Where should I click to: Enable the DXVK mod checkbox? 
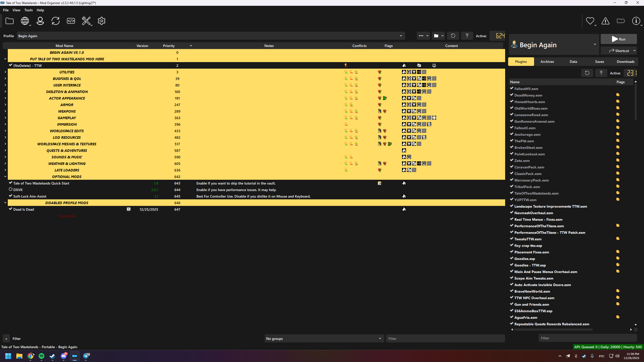11,189
